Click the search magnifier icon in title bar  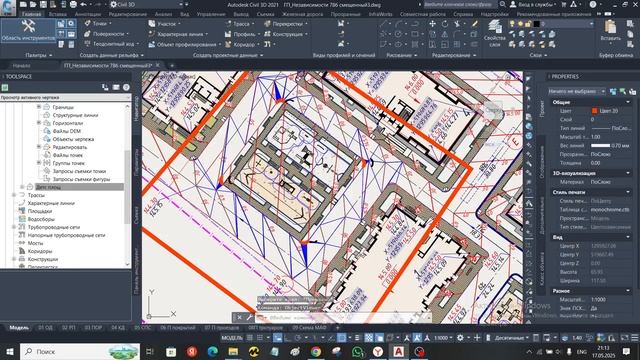[x=502, y=4]
